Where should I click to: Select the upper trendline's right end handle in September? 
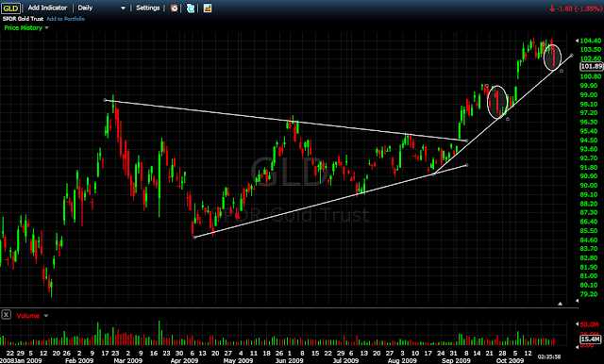click(x=467, y=141)
